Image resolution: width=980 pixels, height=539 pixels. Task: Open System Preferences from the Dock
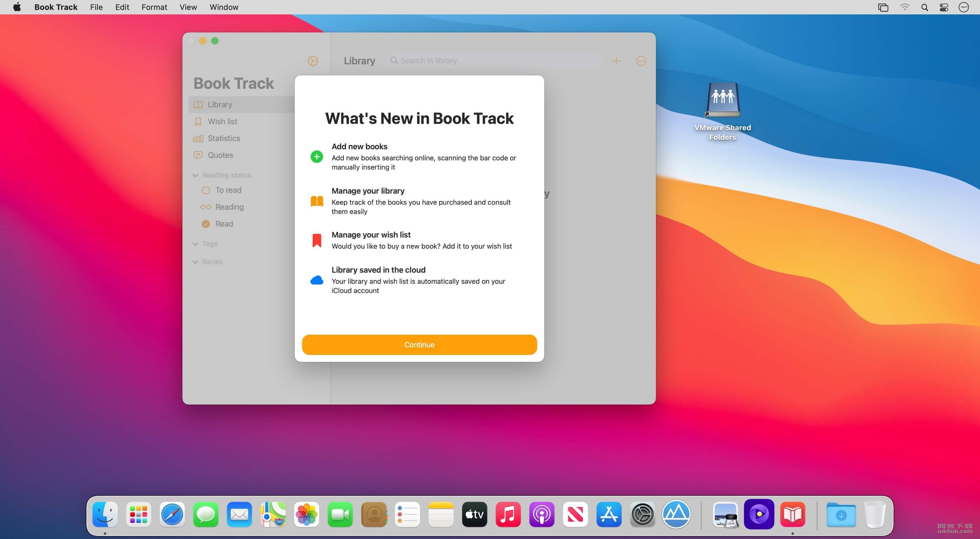point(642,515)
